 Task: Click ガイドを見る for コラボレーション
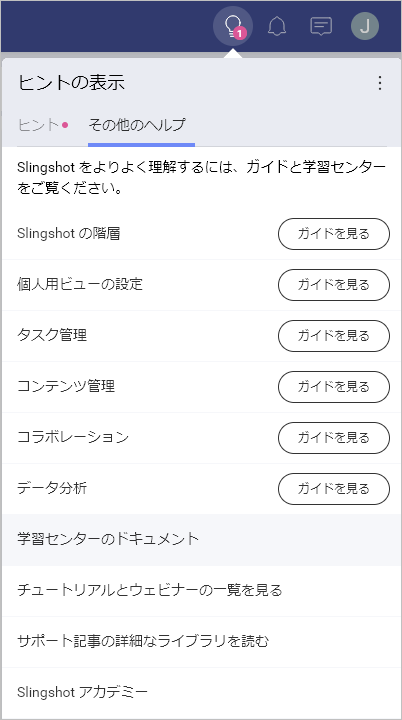pyautogui.click(x=334, y=438)
